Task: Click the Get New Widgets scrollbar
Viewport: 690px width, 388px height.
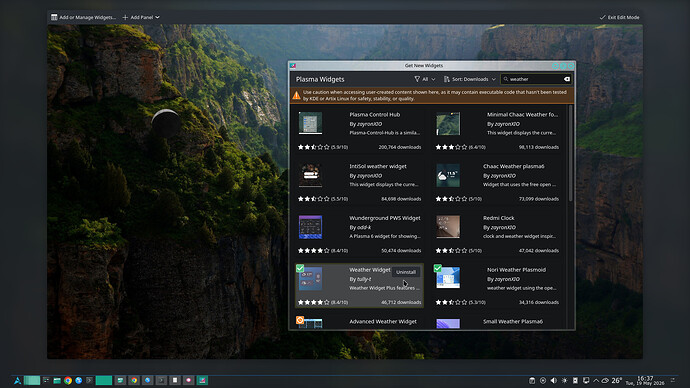Action: (x=571, y=153)
